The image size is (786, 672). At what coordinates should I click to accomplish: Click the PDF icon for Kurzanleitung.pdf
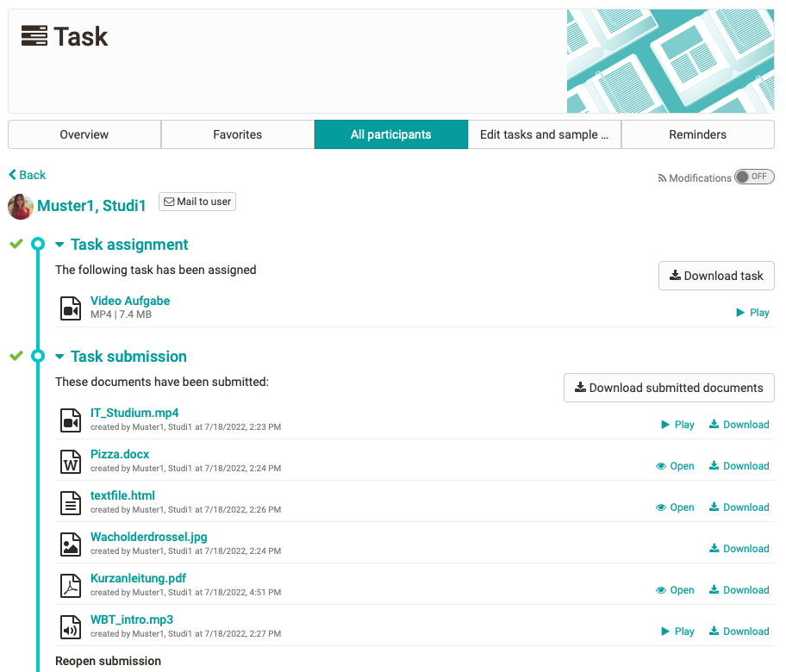70,585
